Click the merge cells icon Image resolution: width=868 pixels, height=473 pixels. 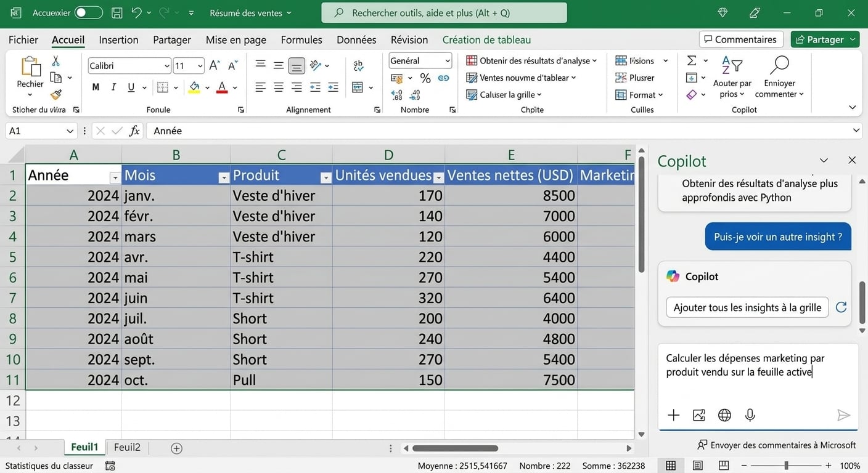[358, 87]
